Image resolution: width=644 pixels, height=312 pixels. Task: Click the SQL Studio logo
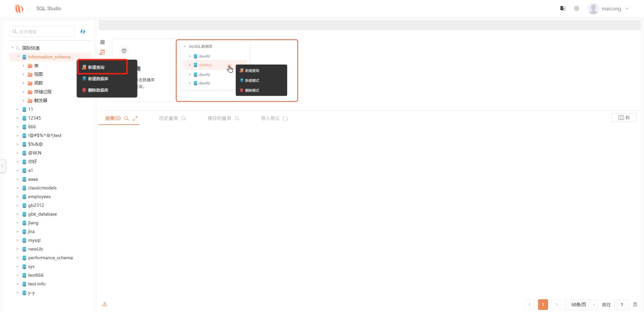coord(19,8)
